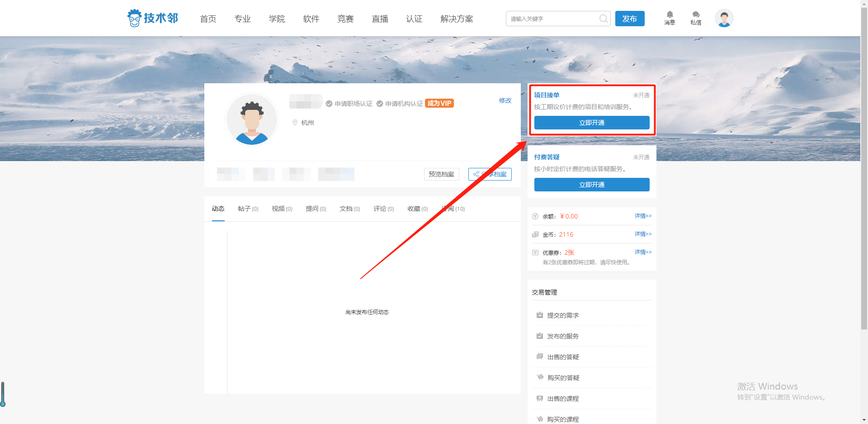Open 详情>> next to 优惠券
Image resolution: width=868 pixels, height=424 pixels.
tap(642, 252)
